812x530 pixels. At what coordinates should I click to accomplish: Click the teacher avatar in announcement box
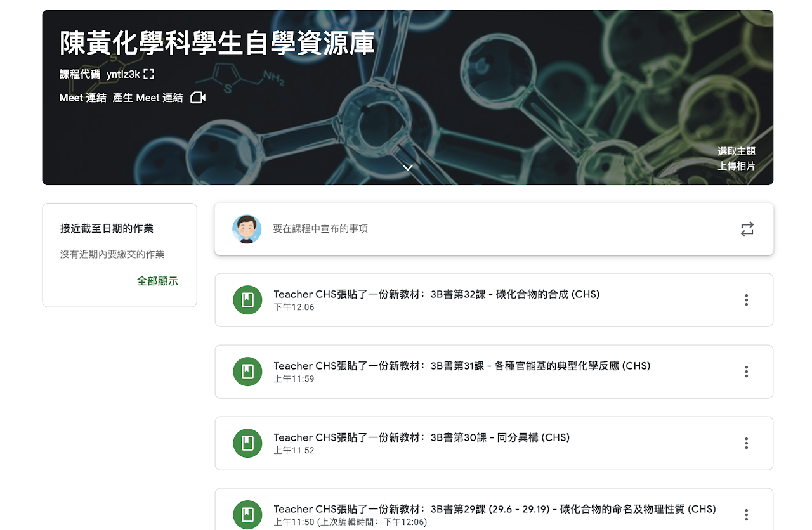point(247,229)
